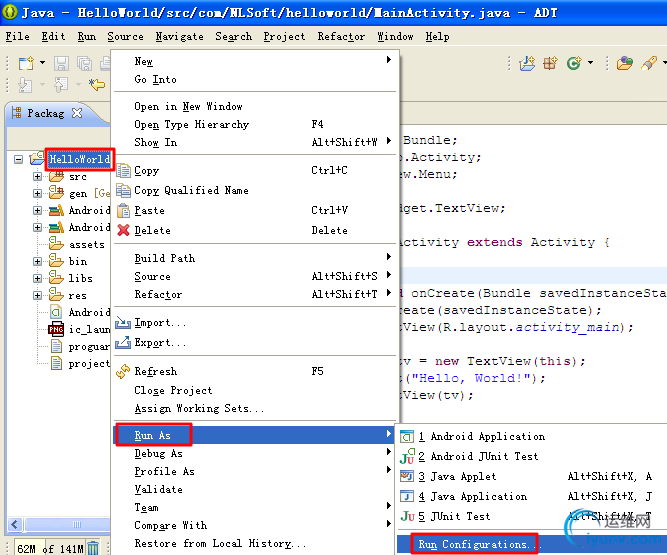Image resolution: width=667 pixels, height=555 pixels.
Task: Expand the second Android library node
Action: tap(37, 228)
